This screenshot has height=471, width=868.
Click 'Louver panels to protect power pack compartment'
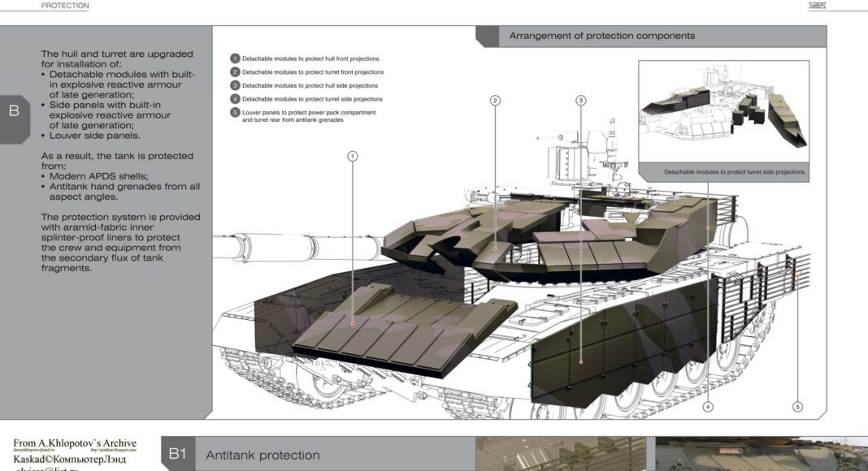309,112
